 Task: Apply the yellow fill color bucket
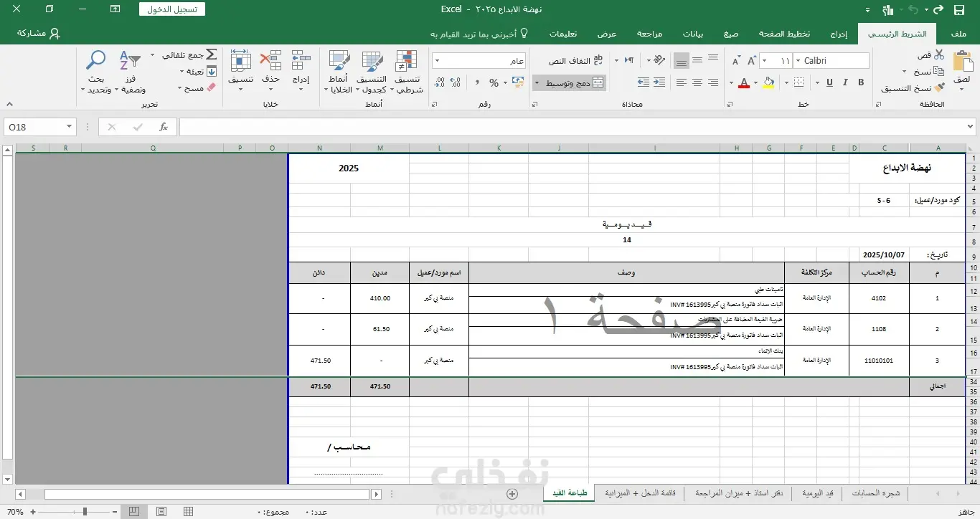pyautogui.click(x=769, y=82)
